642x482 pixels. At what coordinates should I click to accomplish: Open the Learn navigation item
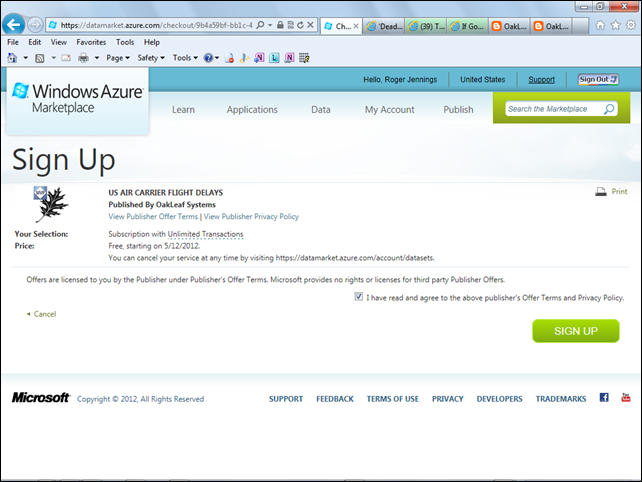click(x=183, y=110)
